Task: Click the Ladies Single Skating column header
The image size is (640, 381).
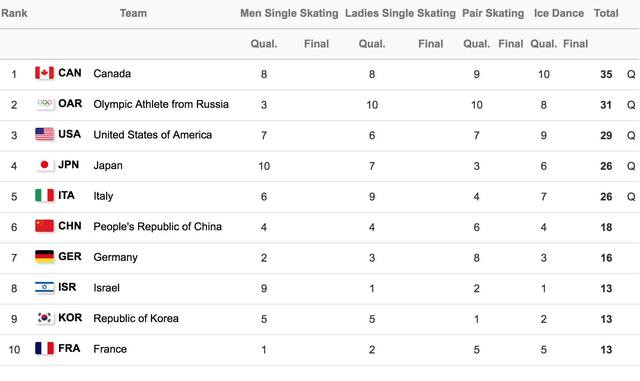Action: pyautogui.click(x=400, y=13)
